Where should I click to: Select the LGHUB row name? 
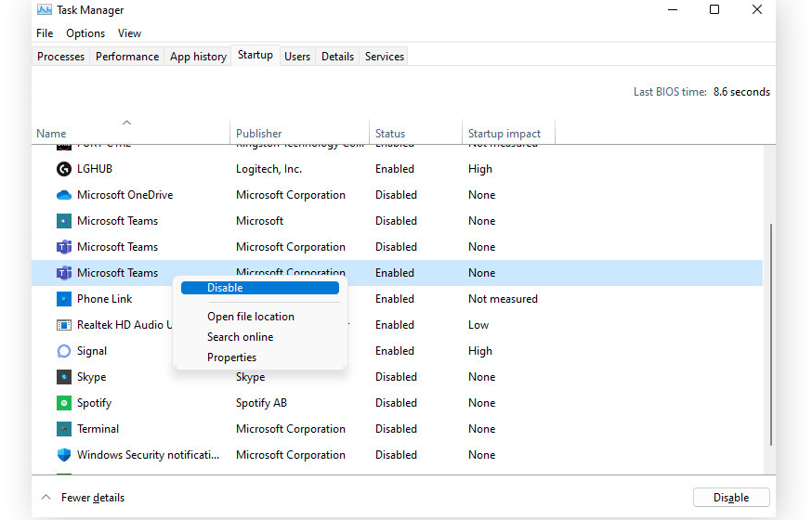pos(95,169)
